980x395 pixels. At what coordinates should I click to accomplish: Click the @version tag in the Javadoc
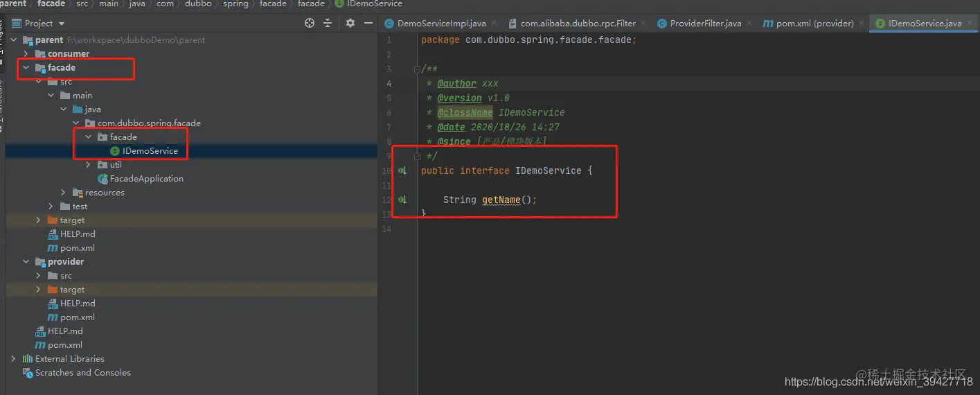pos(459,98)
